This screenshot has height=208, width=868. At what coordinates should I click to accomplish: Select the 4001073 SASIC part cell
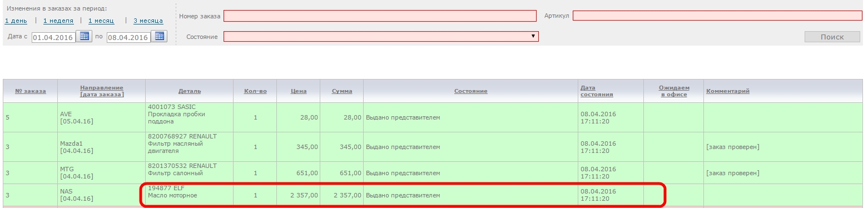point(189,117)
